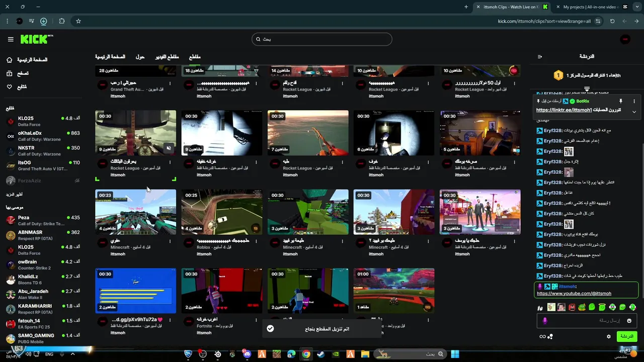
Task: Open linktr.ee/ittsmoh1 link in pinned message
Action: click(x=564, y=110)
